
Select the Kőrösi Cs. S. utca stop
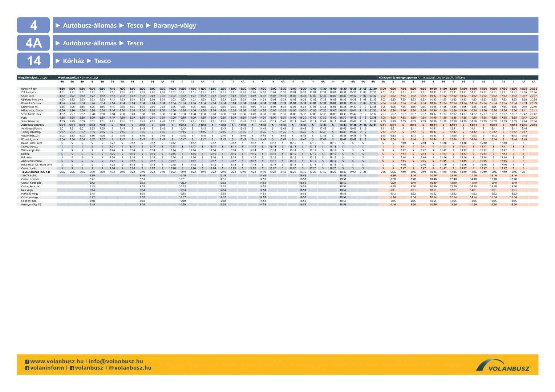tap(31, 103)
